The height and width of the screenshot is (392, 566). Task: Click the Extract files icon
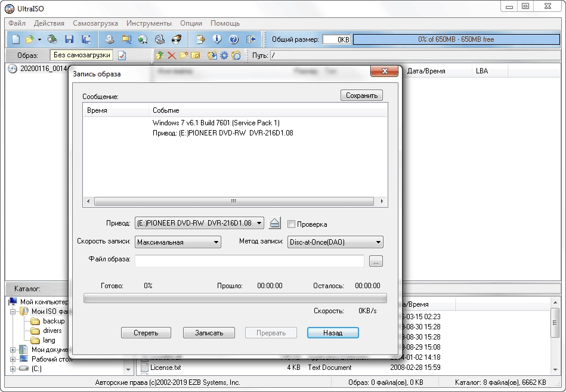pyautogui.click(x=212, y=55)
